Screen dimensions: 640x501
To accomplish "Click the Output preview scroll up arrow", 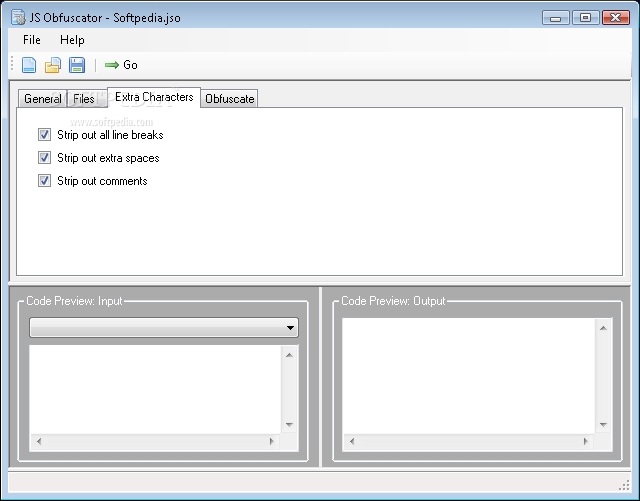I will pos(603,328).
